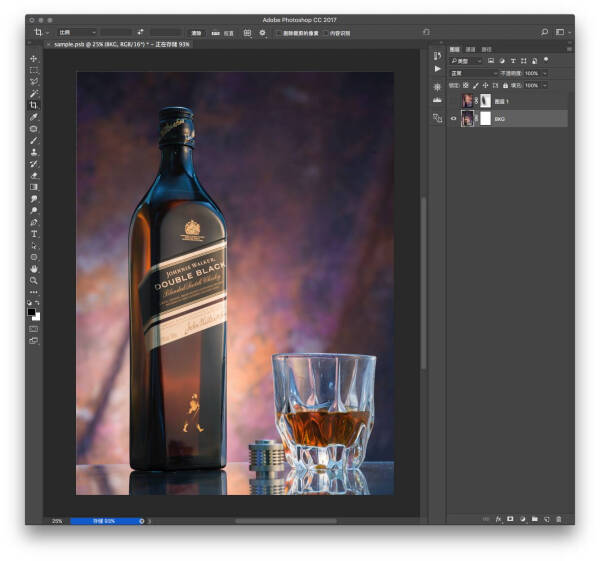The height and width of the screenshot is (561, 600).
Task: Reset to default foreground and background colors
Action: click(x=29, y=303)
